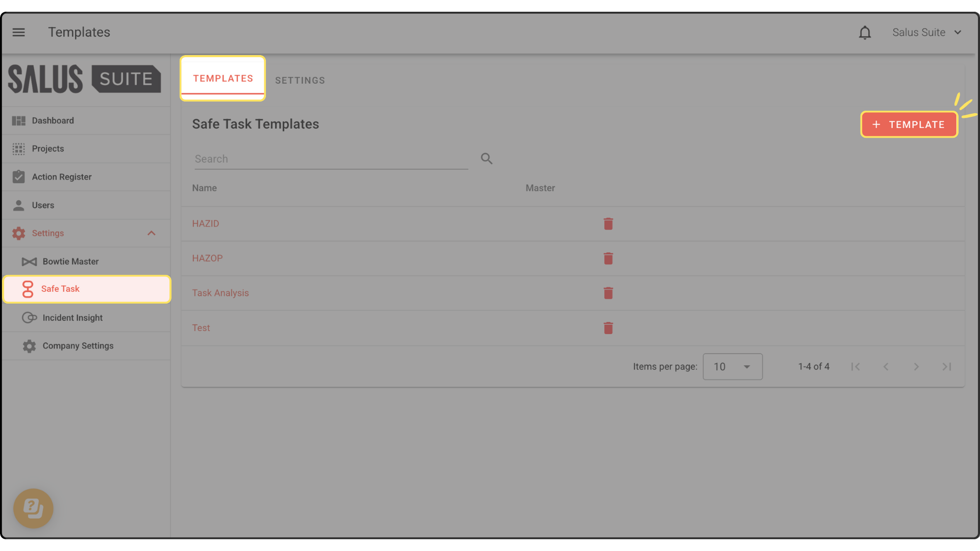Delete the Test template using trash icon
980x551 pixels.
(608, 328)
